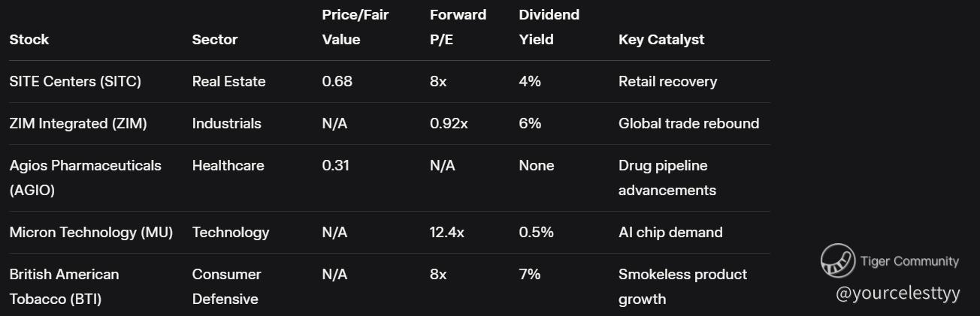The width and height of the screenshot is (980, 316).
Task: Click the AI chip demand catalyst
Action: 670,232
